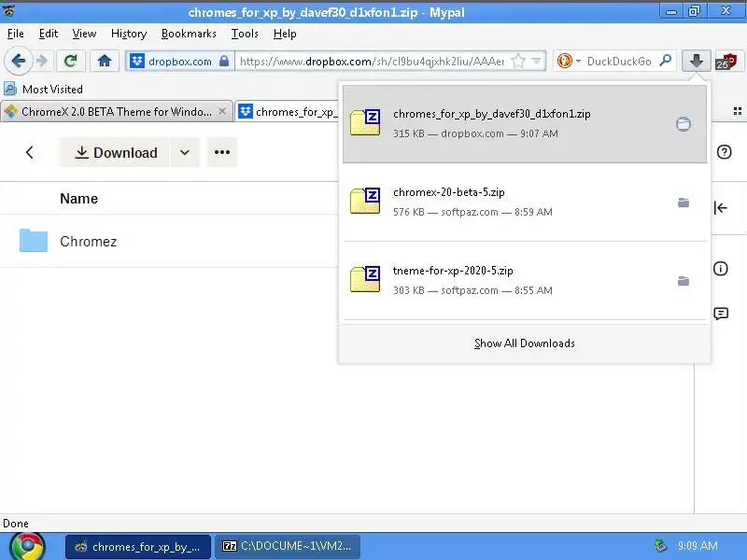Open chromes_for_xp_by_davef30_d1xfon1.zip download entry

(525, 124)
